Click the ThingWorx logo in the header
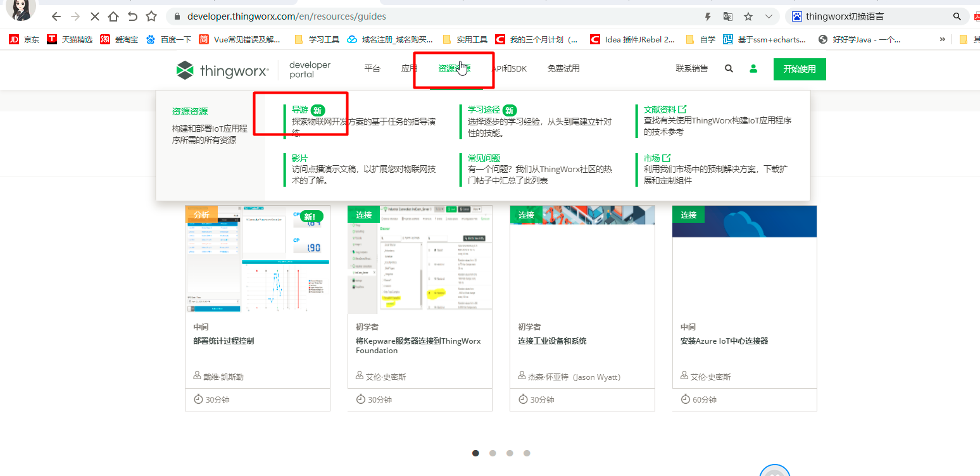This screenshot has width=980, height=476. click(222, 70)
